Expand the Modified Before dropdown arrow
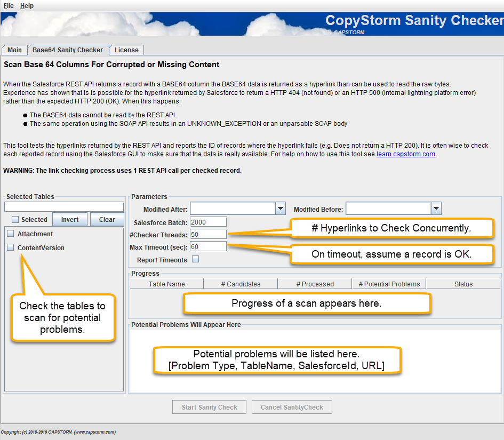 pos(436,209)
